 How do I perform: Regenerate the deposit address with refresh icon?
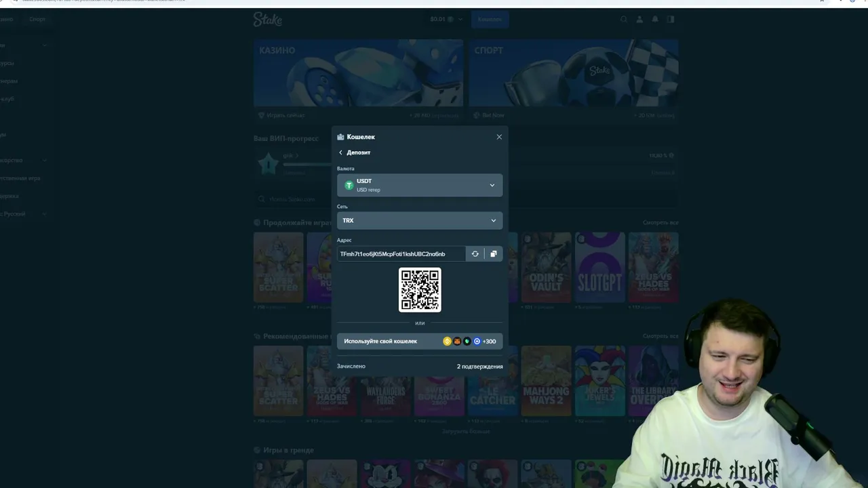point(475,254)
